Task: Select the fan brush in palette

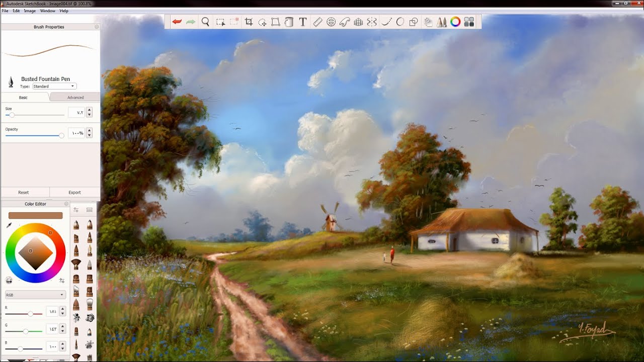Action: click(76, 263)
